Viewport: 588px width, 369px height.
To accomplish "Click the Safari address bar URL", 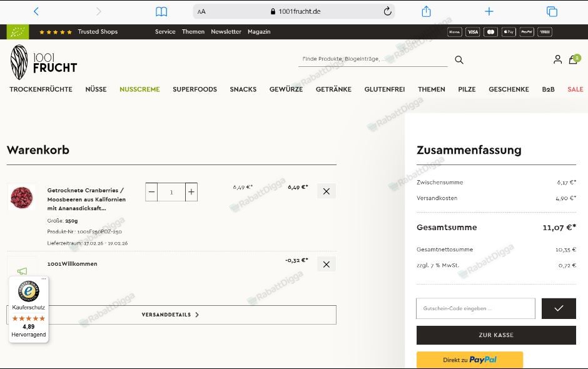I will (x=295, y=12).
